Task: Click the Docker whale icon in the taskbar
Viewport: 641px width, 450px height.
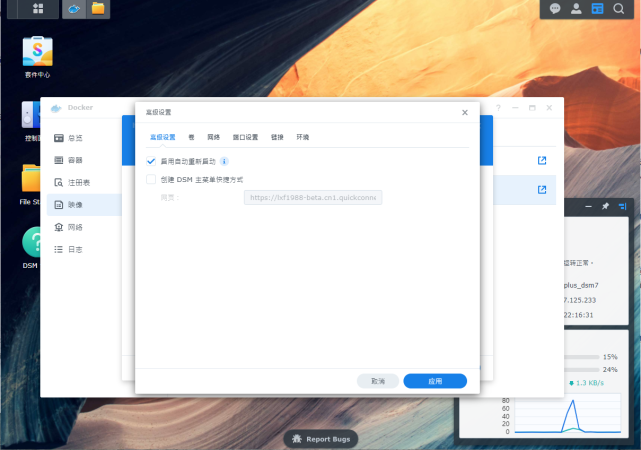Action: [x=74, y=9]
